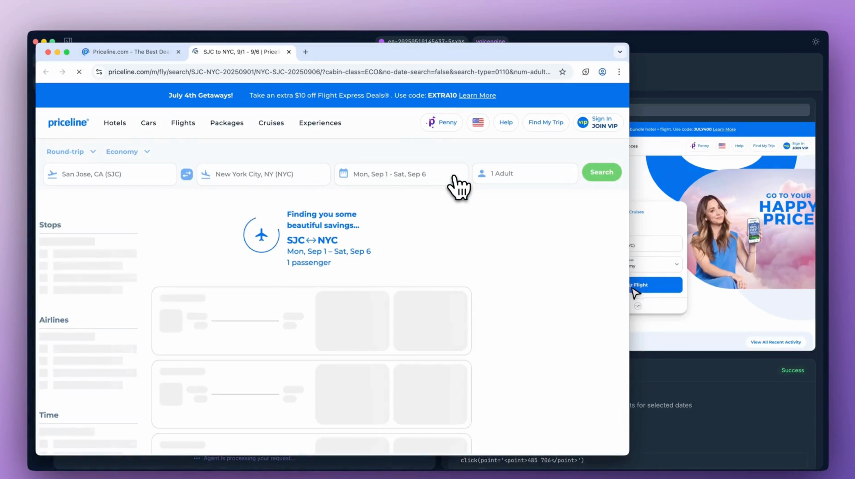
Task: Edit the 1 Adult travelers field
Action: tap(525, 173)
